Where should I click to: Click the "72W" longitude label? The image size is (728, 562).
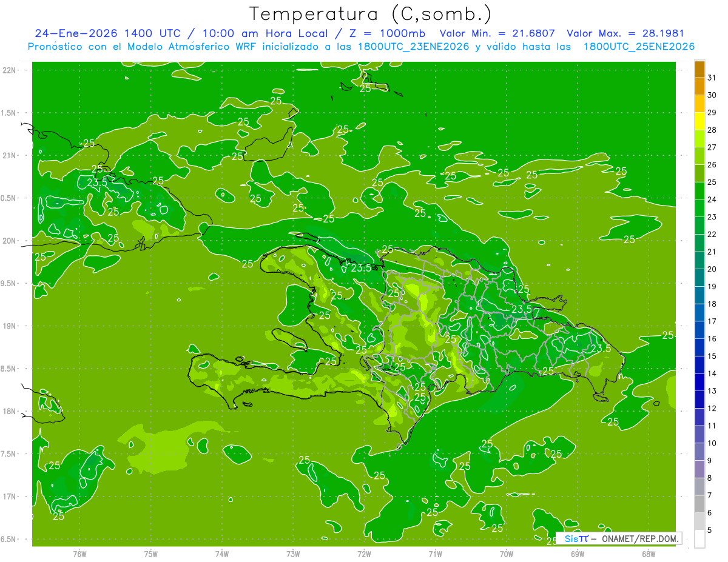364,554
